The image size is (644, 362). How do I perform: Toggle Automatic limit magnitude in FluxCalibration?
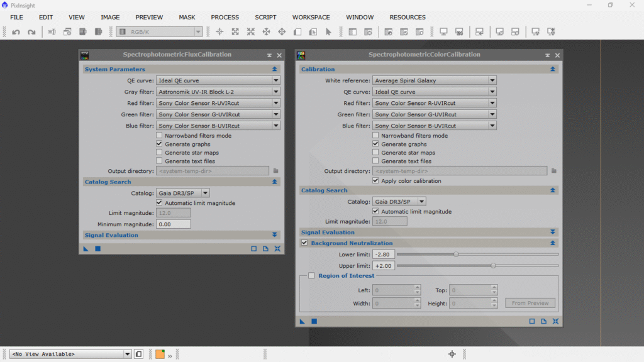[159, 203]
